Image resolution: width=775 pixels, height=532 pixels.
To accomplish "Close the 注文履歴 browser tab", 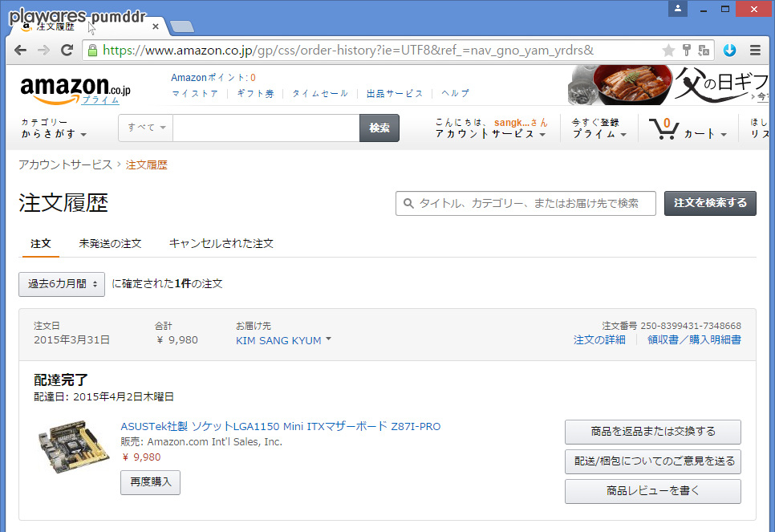I will click(x=155, y=26).
